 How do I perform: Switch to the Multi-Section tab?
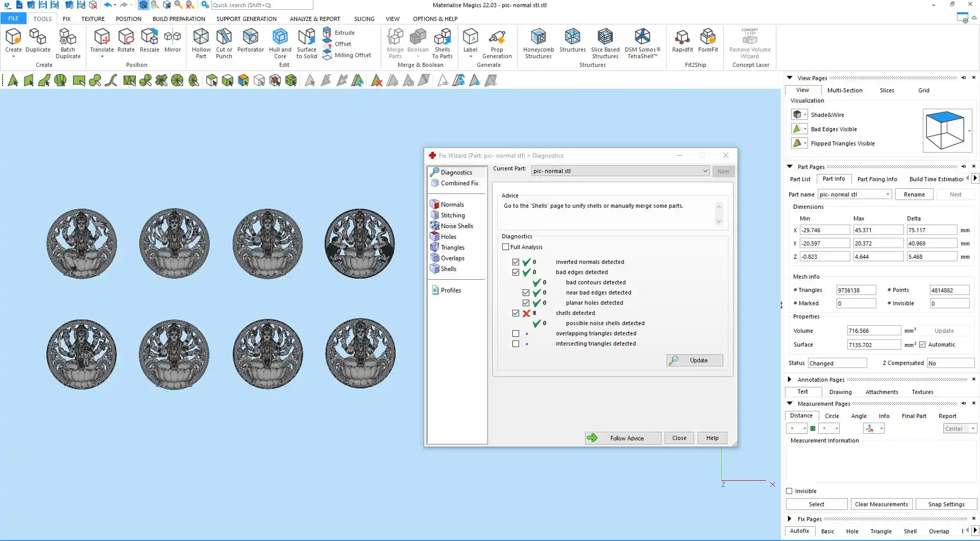coord(844,90)
